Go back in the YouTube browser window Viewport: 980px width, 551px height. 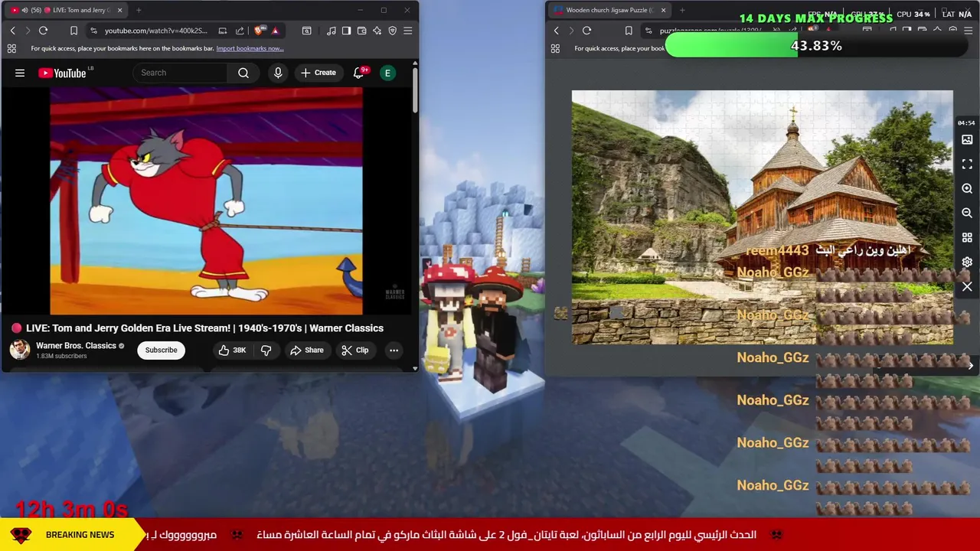point(12,31)
